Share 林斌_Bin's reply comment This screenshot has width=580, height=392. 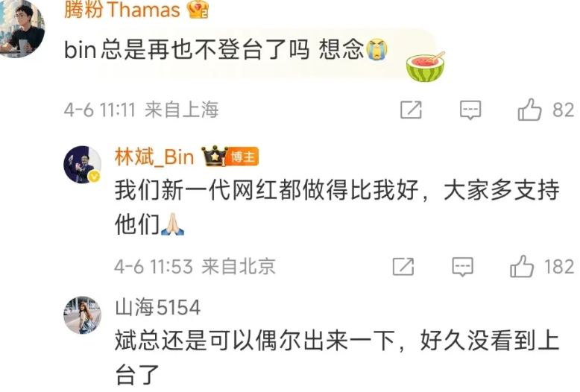403,266
